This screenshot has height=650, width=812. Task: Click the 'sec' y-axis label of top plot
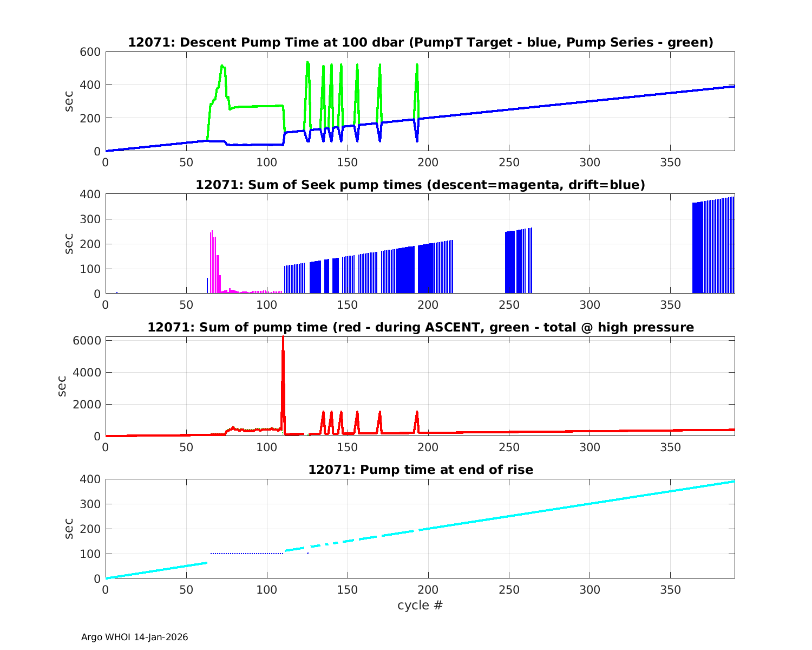coord(69,101)
